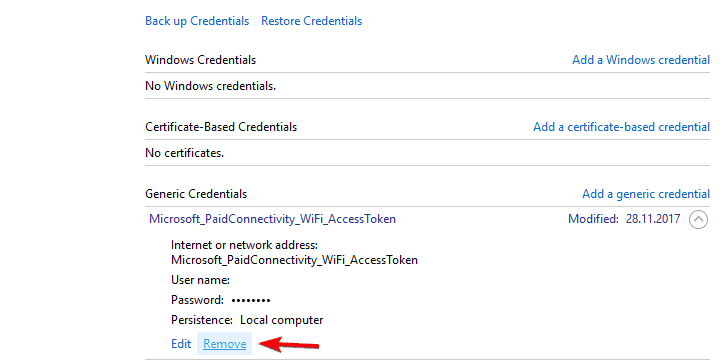This screenshot has height=360, width=720.
Task: Select the masked Password dots
Action: pyautogui.click(x=251, y=301)
